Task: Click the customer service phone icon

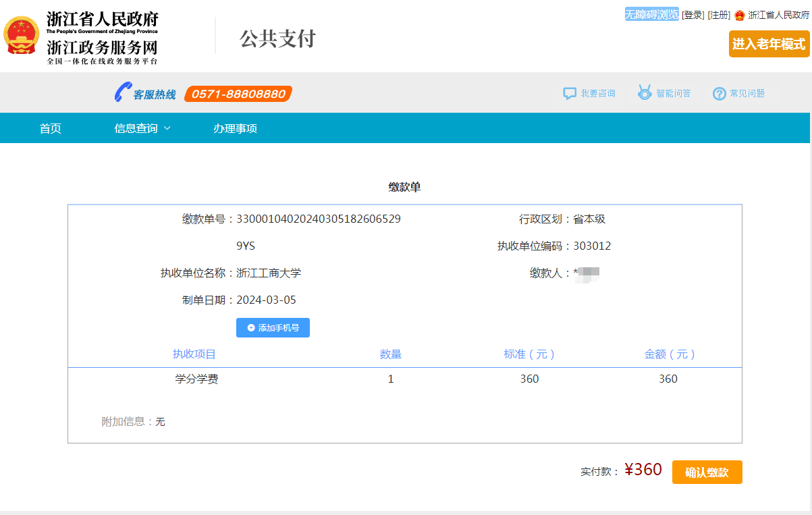Action: coord(122,92)
